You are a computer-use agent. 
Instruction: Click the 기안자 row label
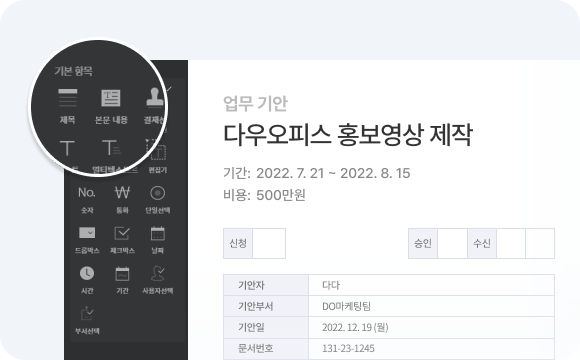266,285
